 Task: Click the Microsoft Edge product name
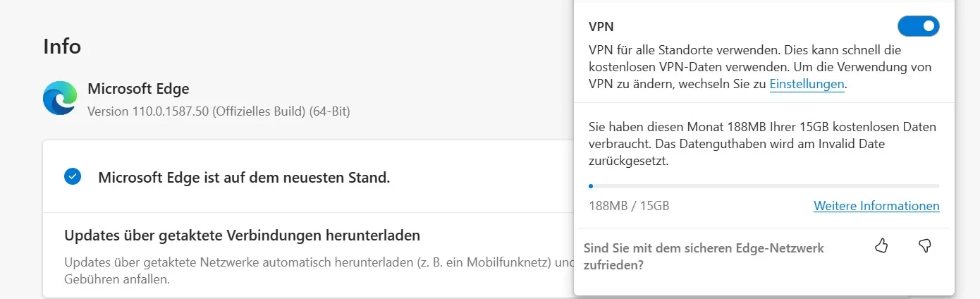[x=138, y=90]
